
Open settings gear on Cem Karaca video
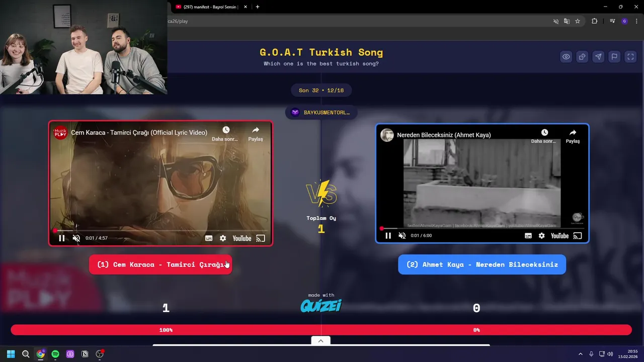coord(223,238)
